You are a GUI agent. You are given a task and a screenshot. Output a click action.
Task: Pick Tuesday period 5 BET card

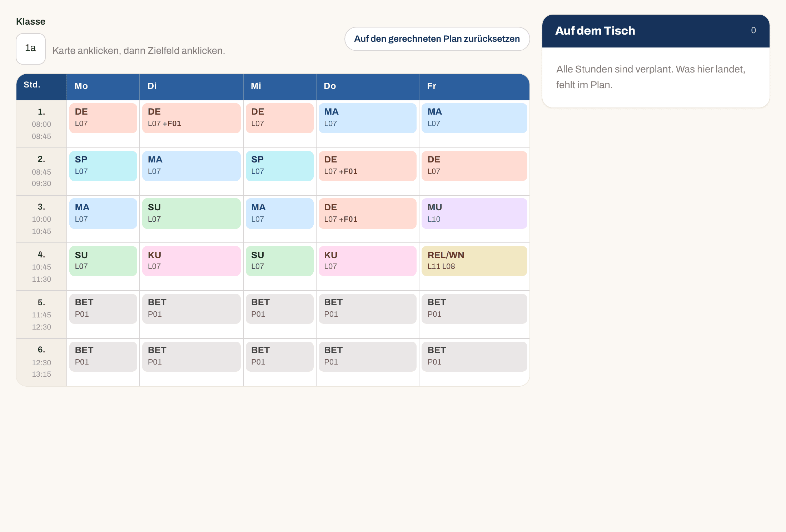click(191, 309)
